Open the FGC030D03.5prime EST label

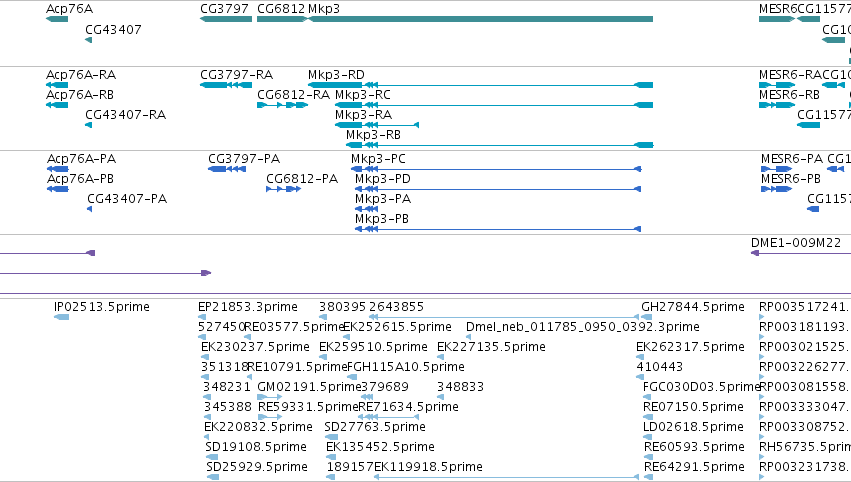(x=701, y=388)
